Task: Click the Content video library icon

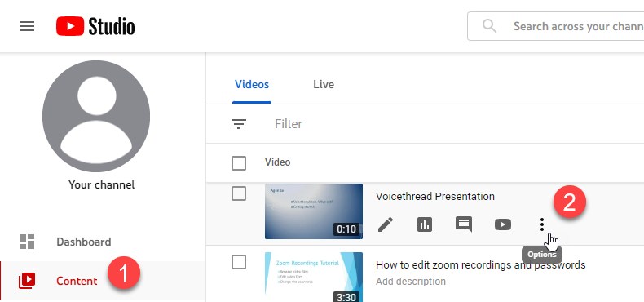Action: (x=27, y=281)
